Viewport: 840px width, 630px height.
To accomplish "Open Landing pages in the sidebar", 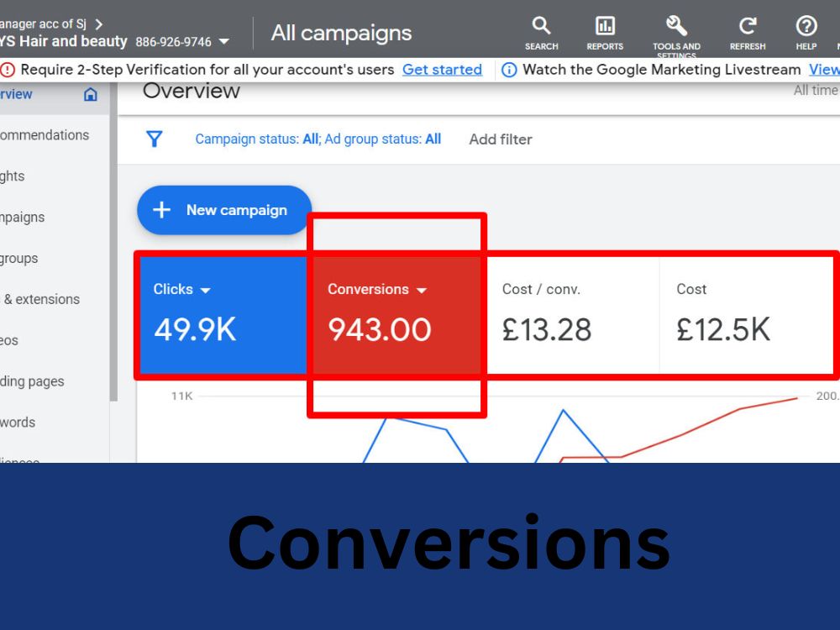I will [x=32, y=381].
